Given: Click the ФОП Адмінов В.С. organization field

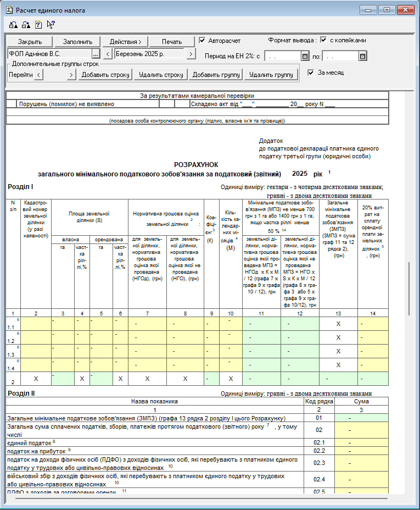Looking at the screenshot, I should [x=50, y=54].
